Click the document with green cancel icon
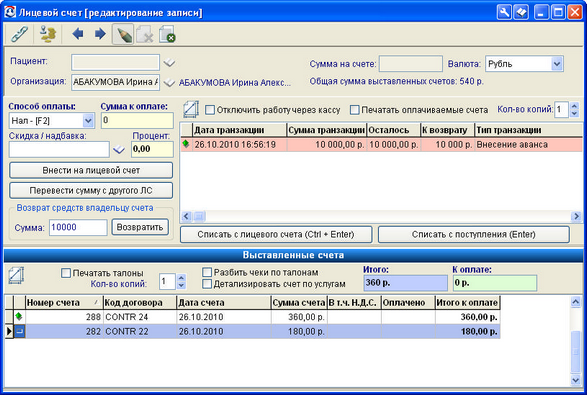 pyautogui.click(x=167, y=34)
